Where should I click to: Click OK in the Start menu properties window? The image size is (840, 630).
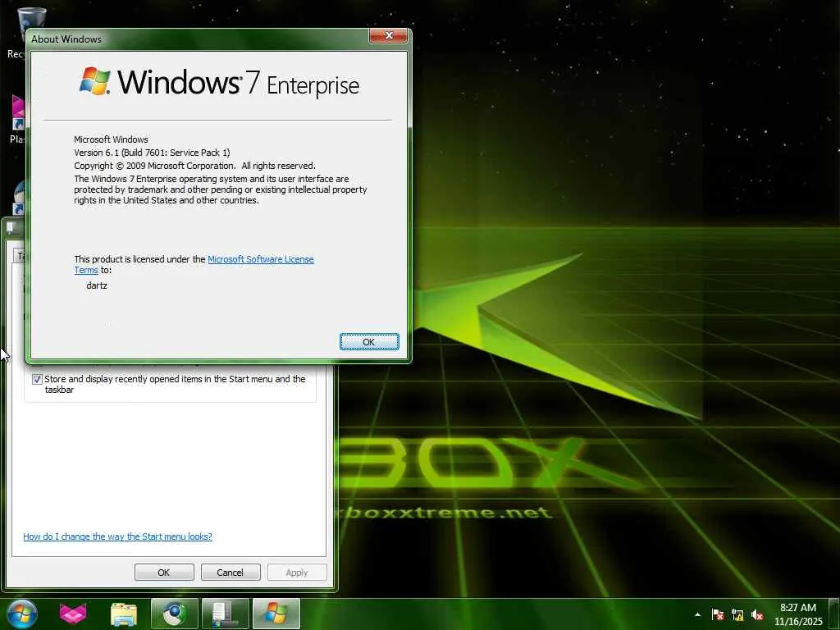point(164,572)
